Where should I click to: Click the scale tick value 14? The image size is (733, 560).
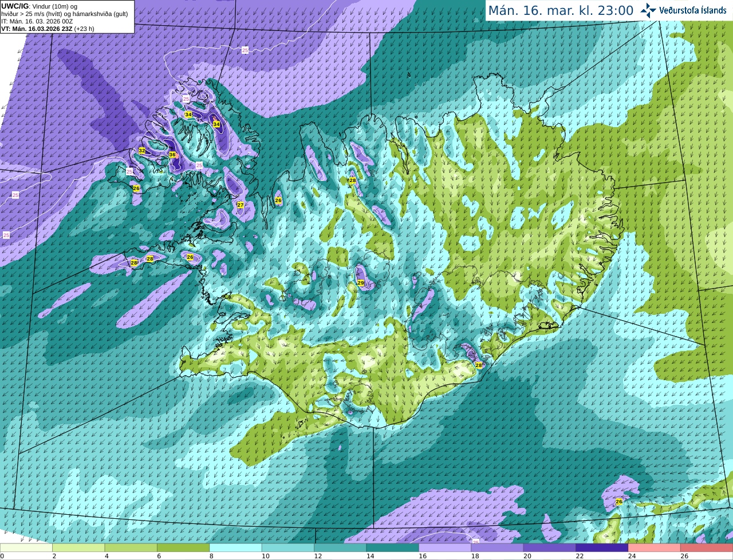[369, 556]
